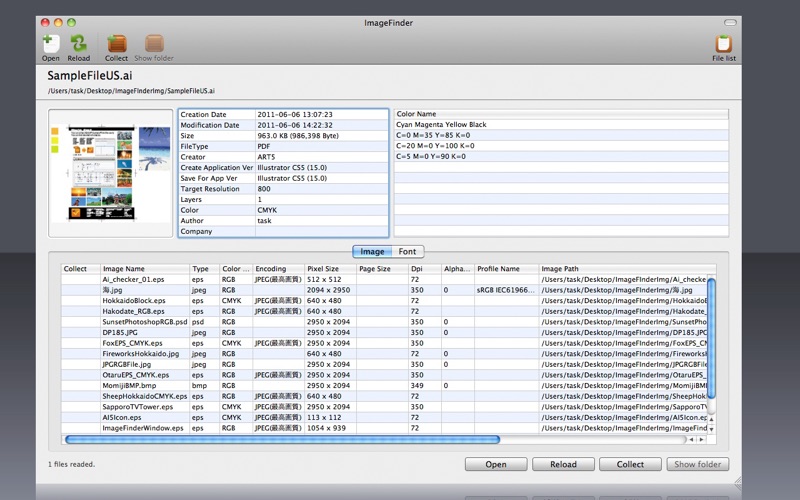Click the Creation Date property row
Image resolution: width=800 pixels, height=500 pixels.
click(x=283, y=114)
